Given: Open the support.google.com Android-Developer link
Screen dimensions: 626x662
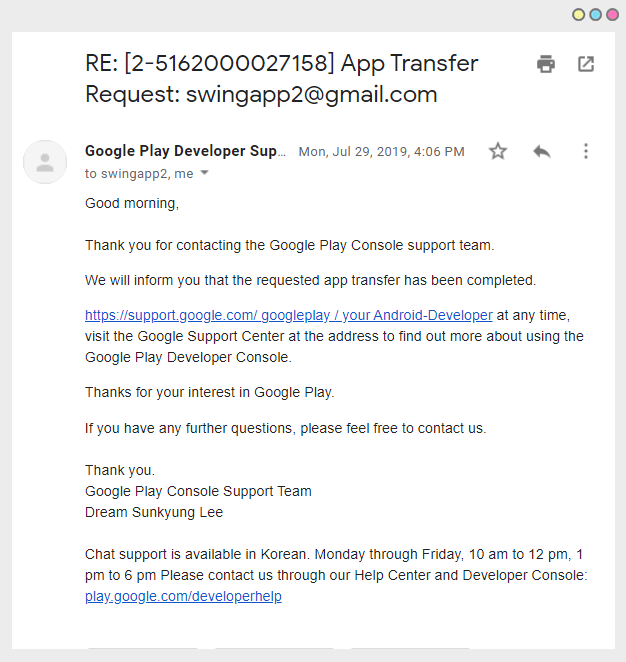Looking at the screenshot, I should (x=288, y=315).
